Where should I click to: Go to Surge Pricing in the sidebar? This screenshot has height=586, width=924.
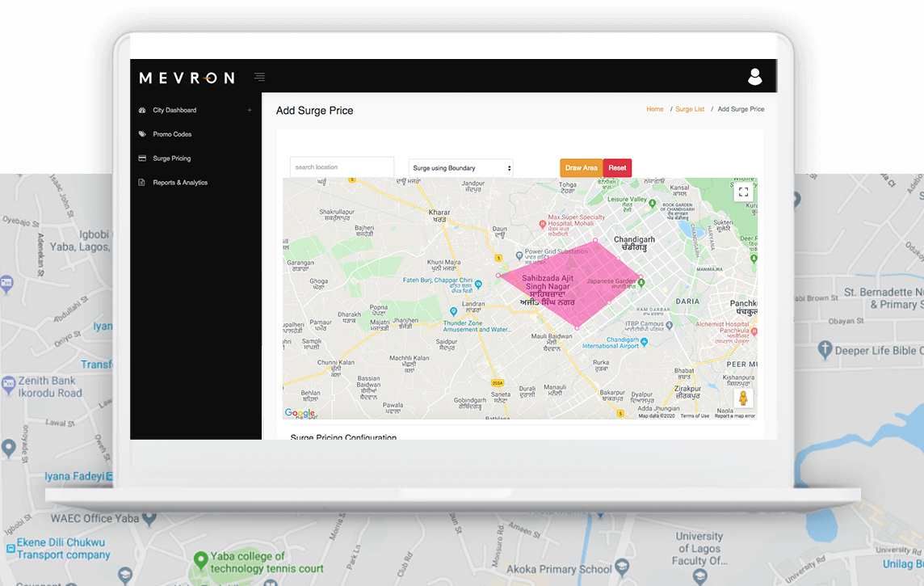[x=171, y=158]
